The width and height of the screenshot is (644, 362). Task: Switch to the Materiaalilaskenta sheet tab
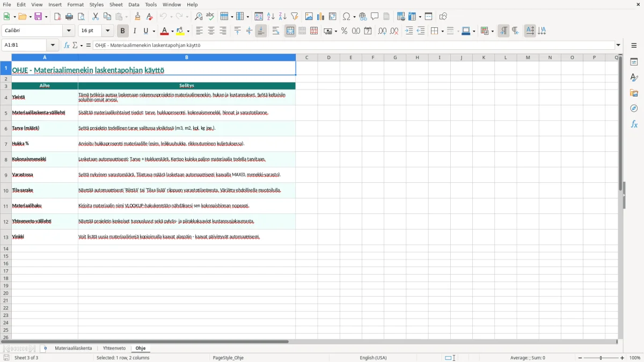click(x=74, y=349)
